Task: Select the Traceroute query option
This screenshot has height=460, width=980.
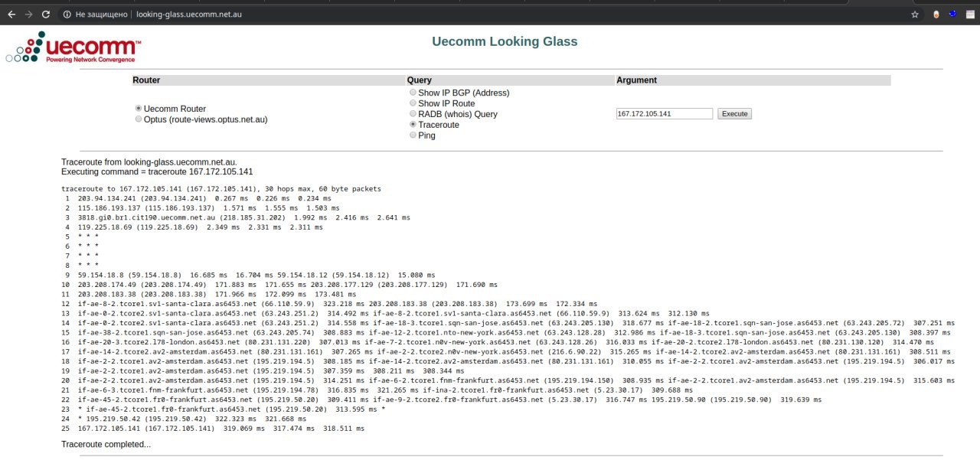Action: click(x=413, y=124)
